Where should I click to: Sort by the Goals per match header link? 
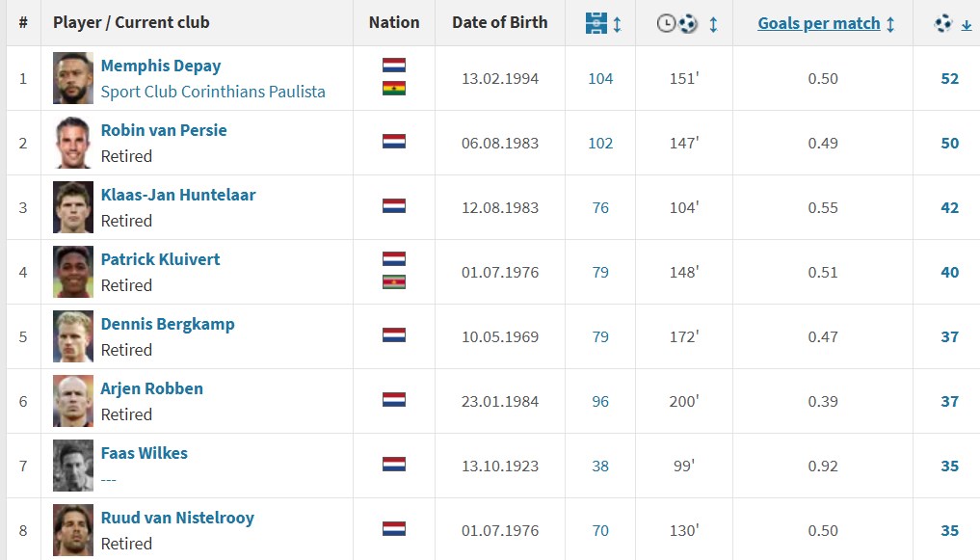[x=819, y=23]
